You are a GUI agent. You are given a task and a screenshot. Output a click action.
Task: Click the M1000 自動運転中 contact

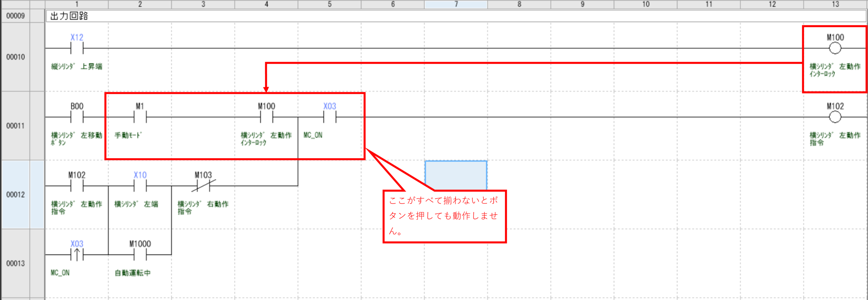[x=140, y=255]
